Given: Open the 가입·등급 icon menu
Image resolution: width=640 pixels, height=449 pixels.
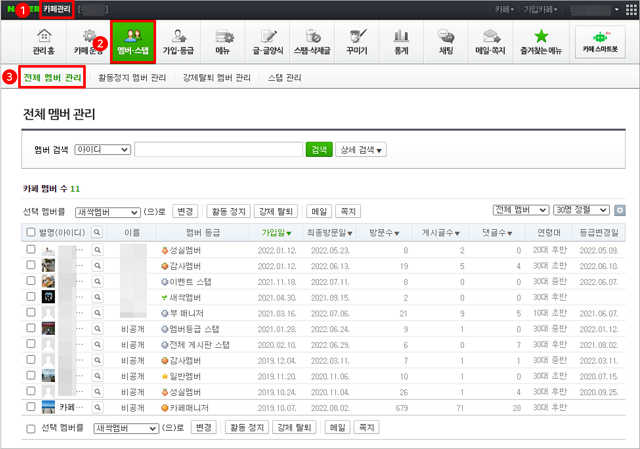Looking at the screenshot, I should point(178,36).
